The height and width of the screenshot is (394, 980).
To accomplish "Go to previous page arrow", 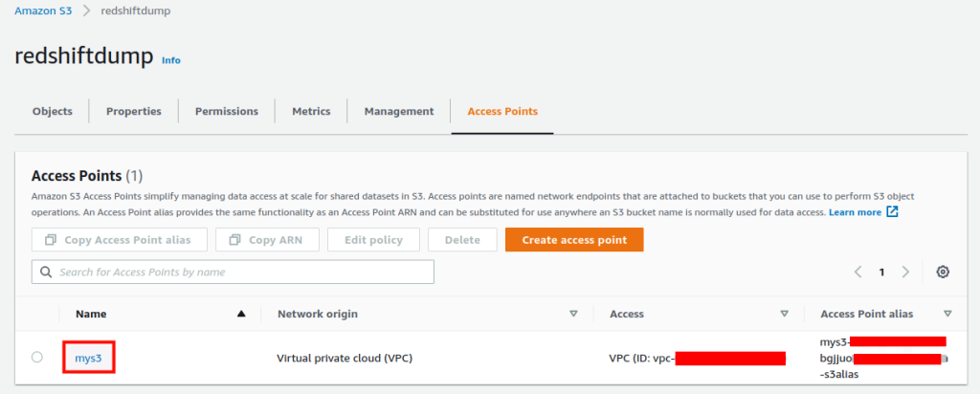I will tap(858, 273).
